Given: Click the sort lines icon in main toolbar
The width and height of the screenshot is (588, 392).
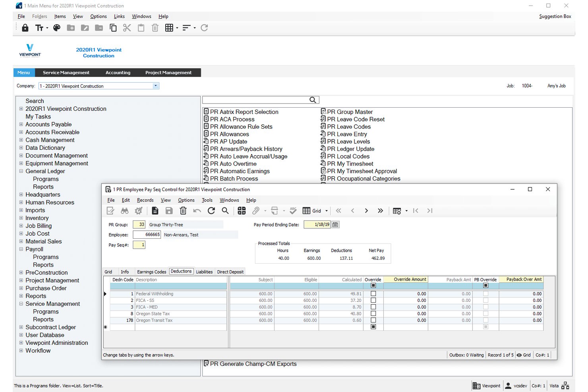Looking at the screenshot, I should click(x=186, y=28).
